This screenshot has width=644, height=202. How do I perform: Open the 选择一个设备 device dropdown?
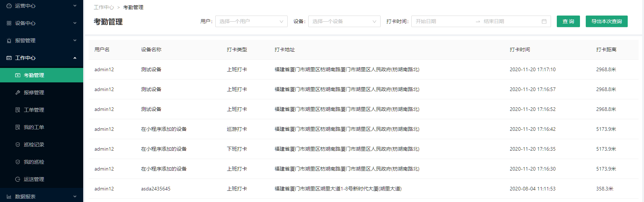coord(344,21)
